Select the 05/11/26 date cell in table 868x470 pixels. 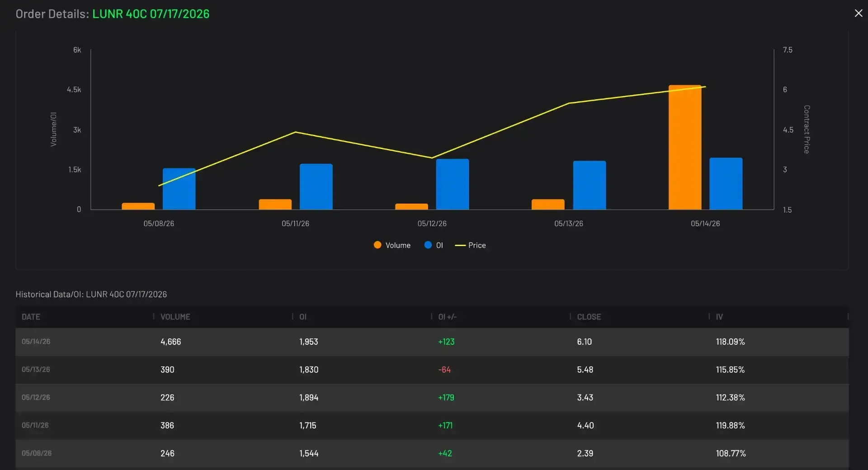pos(35,425)
